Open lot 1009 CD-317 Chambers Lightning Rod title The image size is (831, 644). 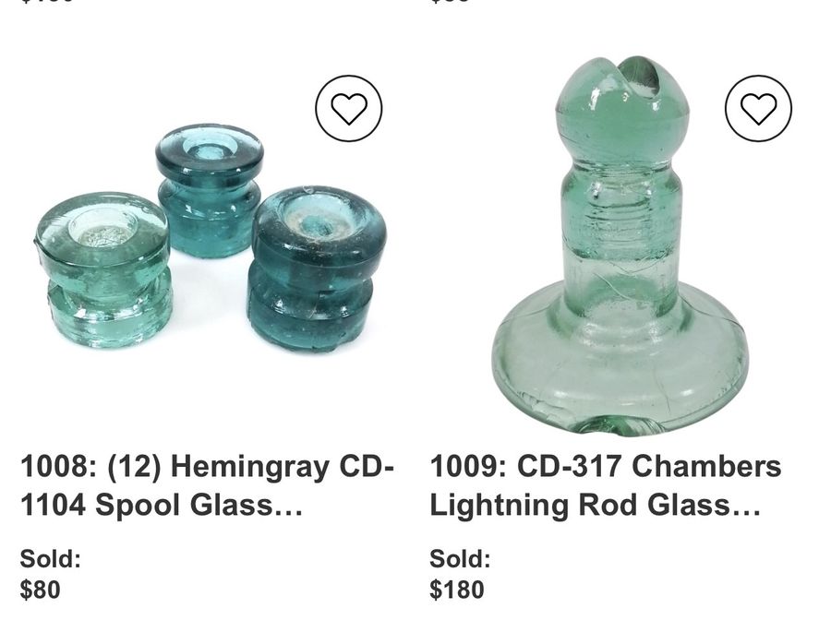coord(605,485)
